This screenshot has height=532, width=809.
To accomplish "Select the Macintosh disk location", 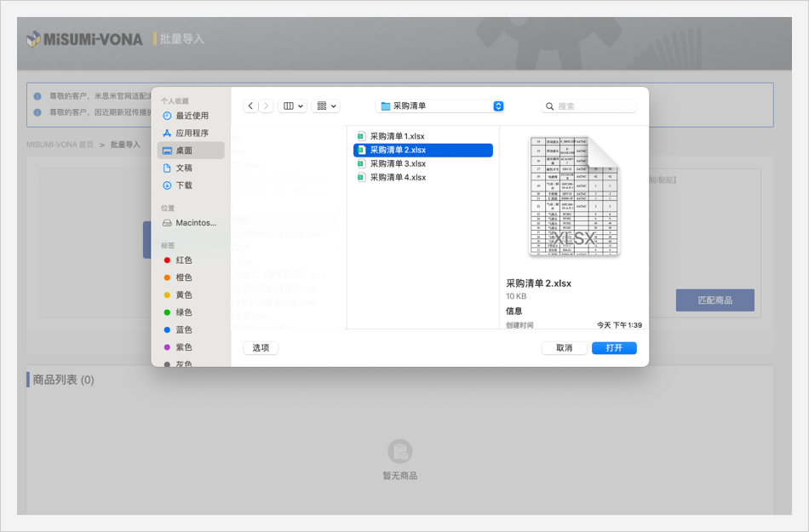I will coord(195,223).
